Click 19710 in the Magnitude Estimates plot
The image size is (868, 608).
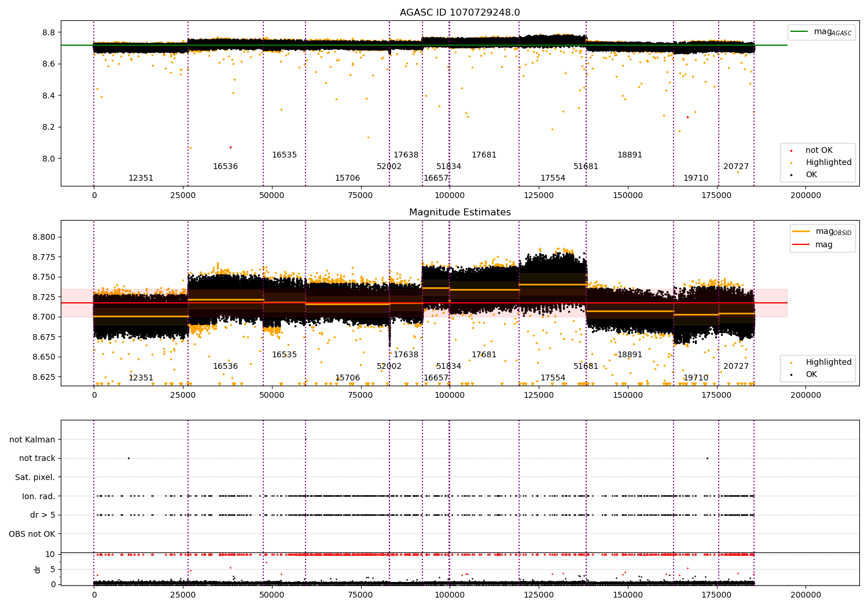click(x=696, y=378)
